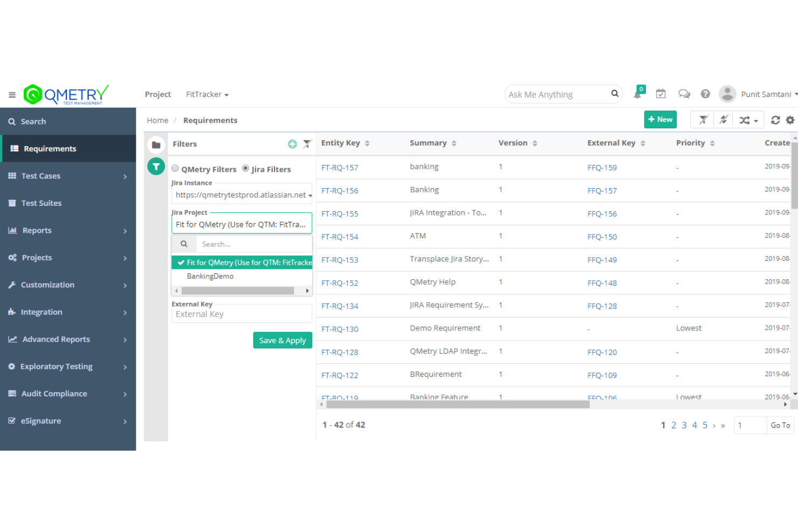Refresh the requirements list
The width and height of the screenshot is (798, 532).
coord(775,120)
